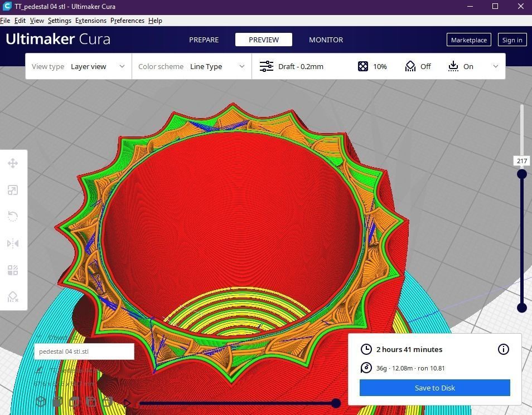Image resolution: width=532 pixels, height=415 pixels.
Task: Click the upper layer slider handle
Action: click(x=522, y=174)
